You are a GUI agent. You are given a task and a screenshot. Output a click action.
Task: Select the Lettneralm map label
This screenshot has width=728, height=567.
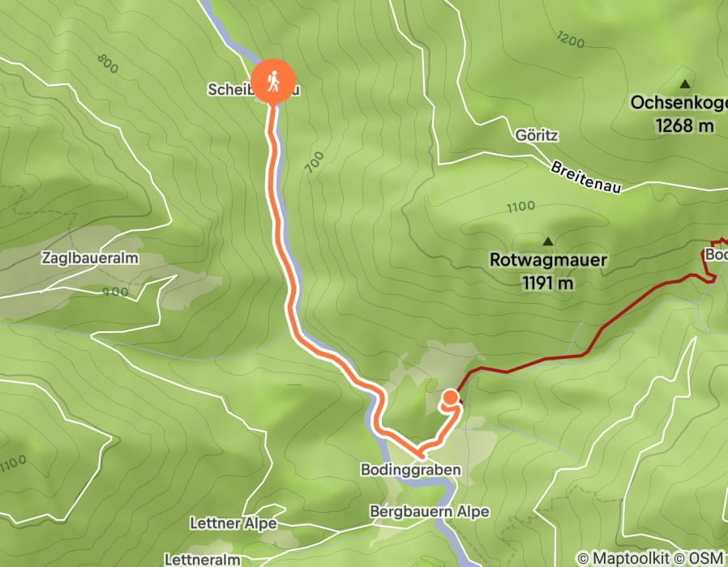pyautogui.click(x=203, y=560)
